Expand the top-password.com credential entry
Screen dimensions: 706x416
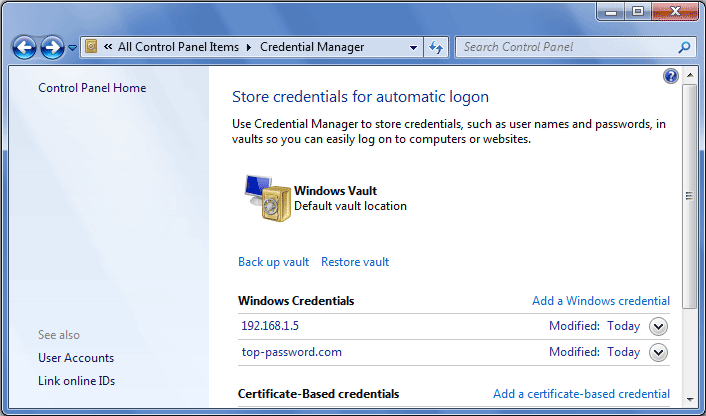[x=658, y=352]
